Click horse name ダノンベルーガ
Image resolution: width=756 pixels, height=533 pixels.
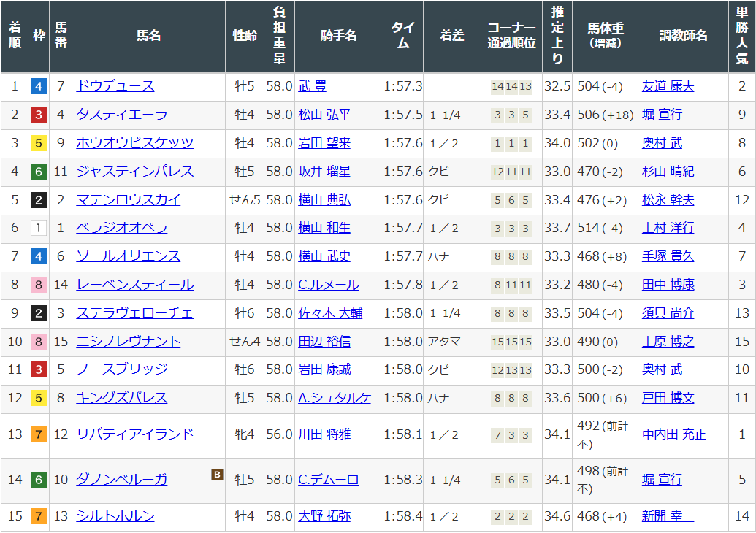(121, 480)
